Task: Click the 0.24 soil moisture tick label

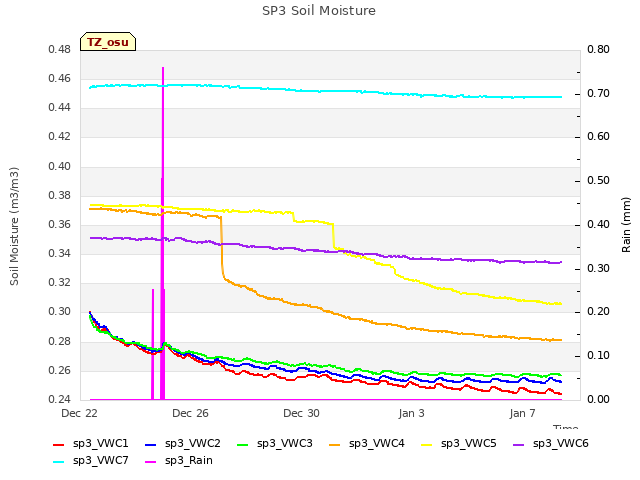Action: [60, 399]
